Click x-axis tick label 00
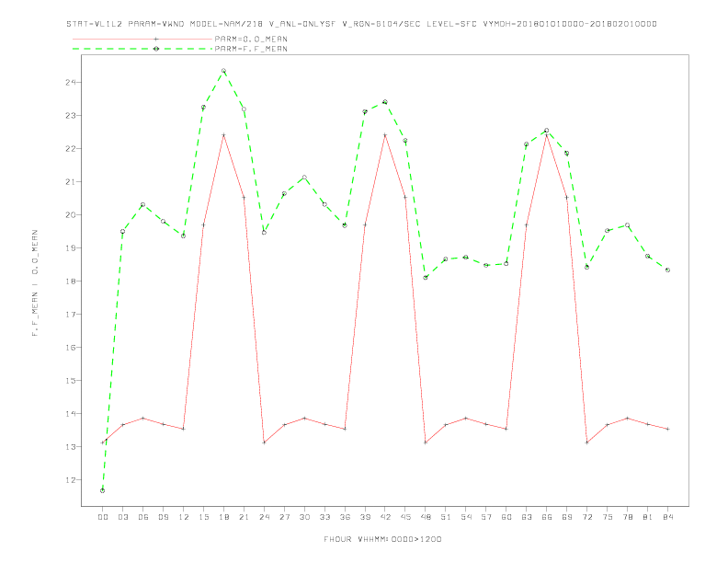The width and height of the screenshot is (728, 563). (x=103, y=517)
